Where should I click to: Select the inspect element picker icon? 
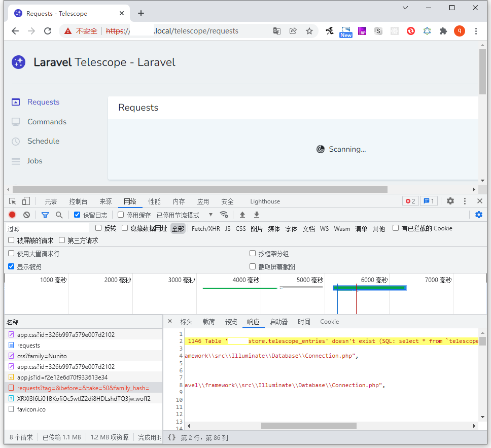[x=13, y=201]
